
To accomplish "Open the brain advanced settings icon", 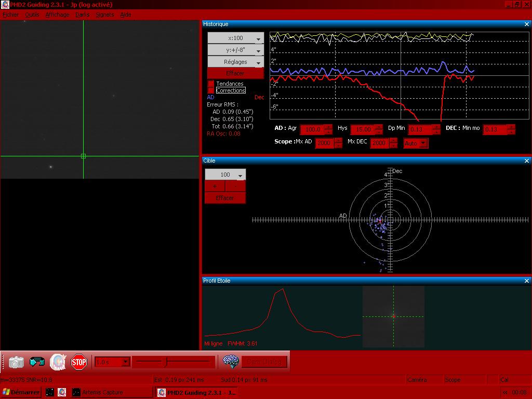I will [231, 362].
